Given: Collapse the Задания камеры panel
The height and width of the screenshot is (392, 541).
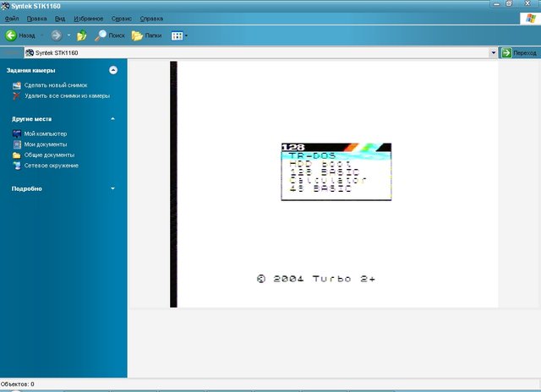Looking at the screenshot, I should click(113, 70).
